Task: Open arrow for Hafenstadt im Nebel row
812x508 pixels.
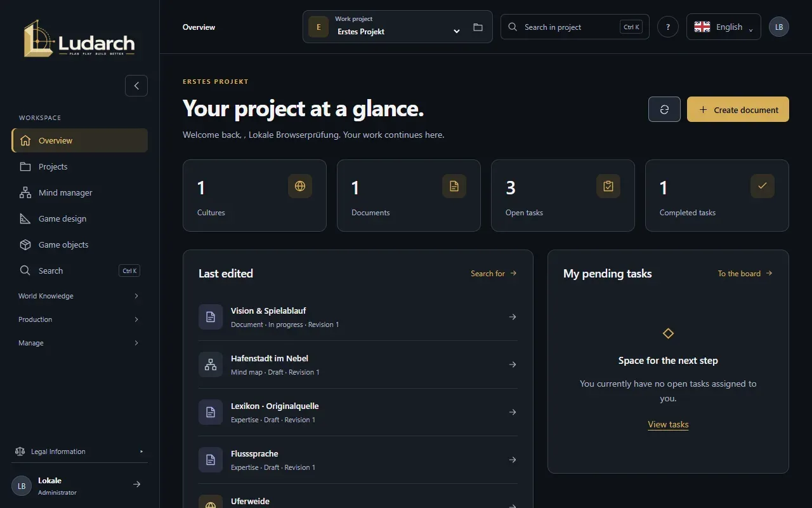Action: [513, 364]
